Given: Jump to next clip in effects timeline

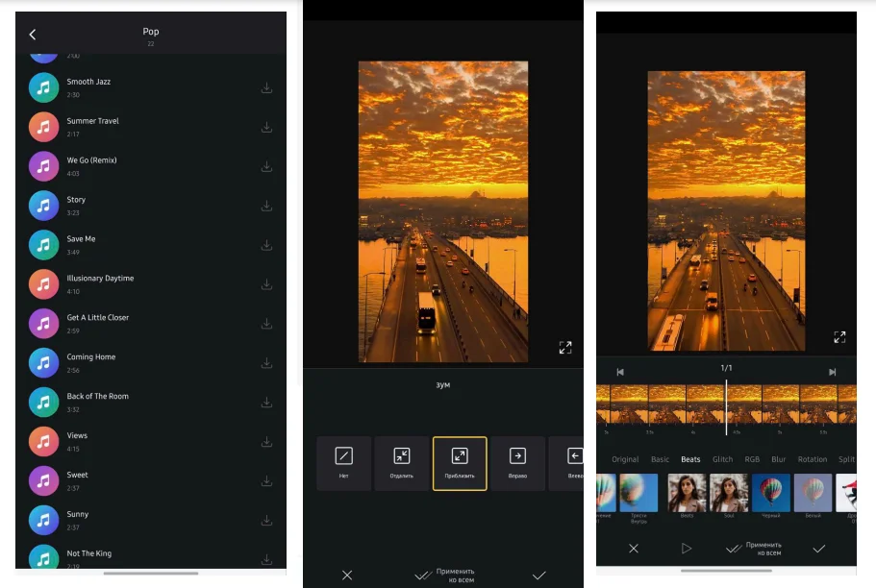Looking at the screenshot, I should pyautogui.click(x=832, y=372).
